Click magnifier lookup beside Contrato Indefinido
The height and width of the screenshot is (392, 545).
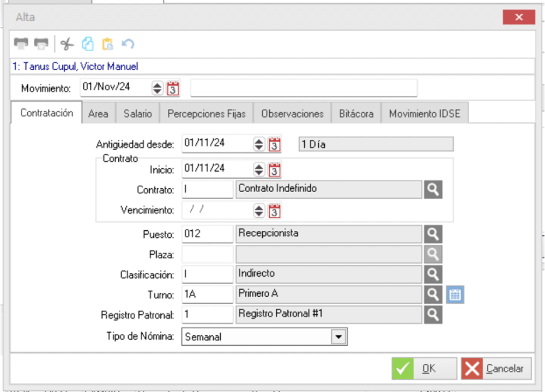(x=433, y=189)
